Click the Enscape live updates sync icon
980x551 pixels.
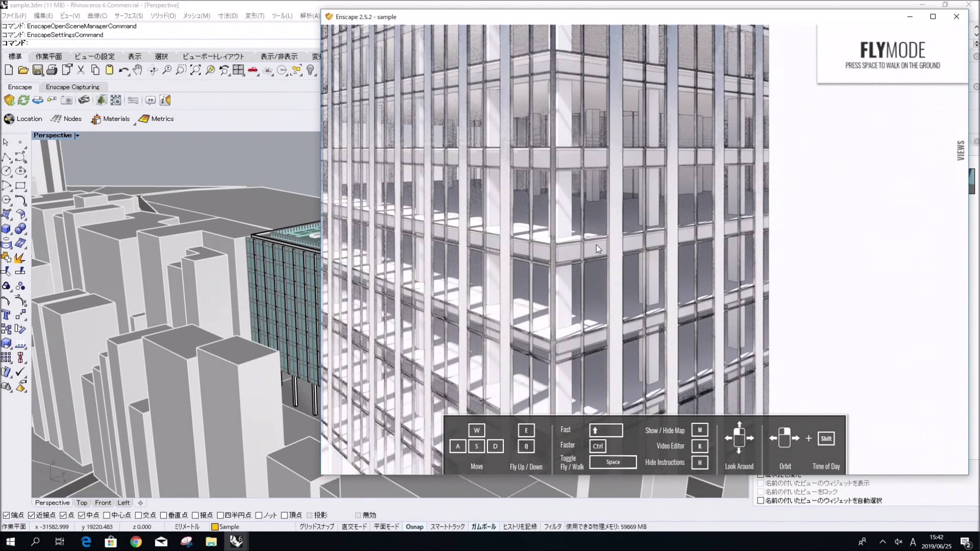(23, 100)
